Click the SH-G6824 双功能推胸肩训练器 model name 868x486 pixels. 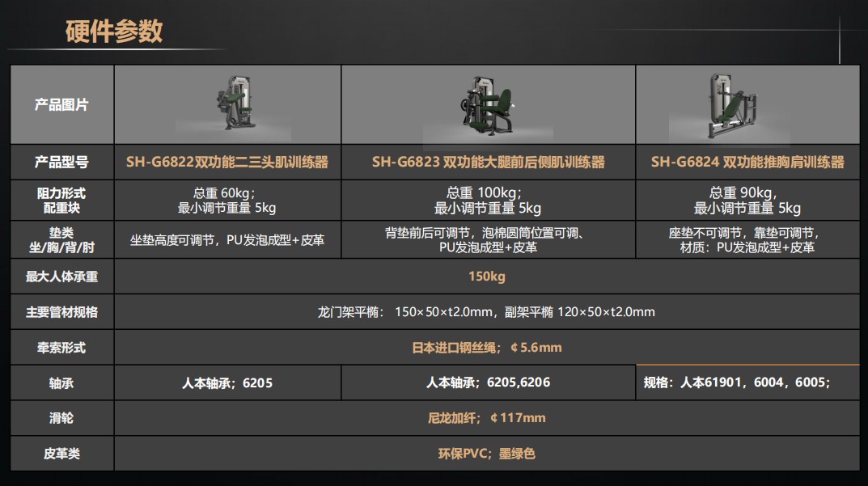click(747, 162)
